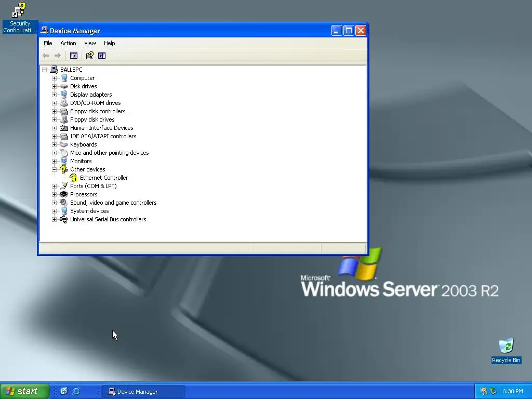Expand the Computer node
Image resolution: width=532 pixels, height=399 pixels.
(54, 78)
